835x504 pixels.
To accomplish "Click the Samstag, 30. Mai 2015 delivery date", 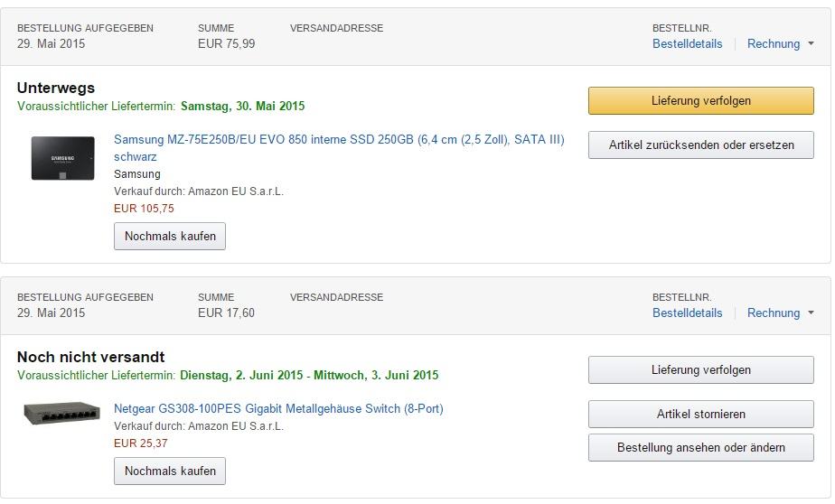I will [242, 106].
